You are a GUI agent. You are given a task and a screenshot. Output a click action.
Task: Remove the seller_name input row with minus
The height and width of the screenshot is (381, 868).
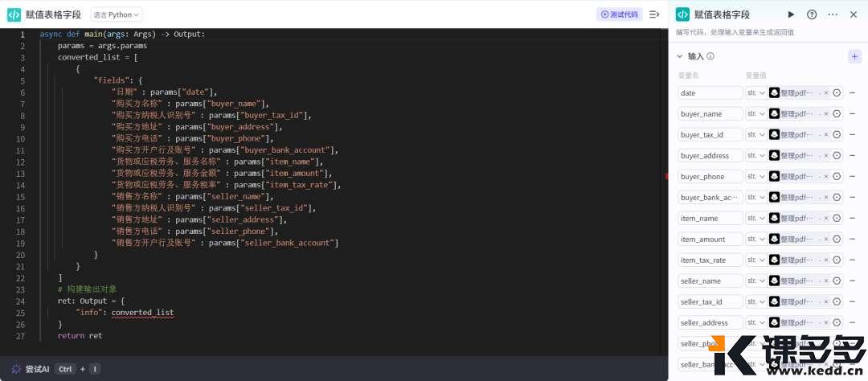tap(853, 281)
